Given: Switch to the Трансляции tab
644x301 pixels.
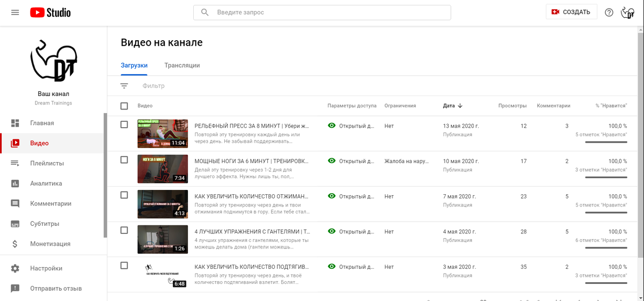Looking at the screenshot, I should tap(182, 65).
